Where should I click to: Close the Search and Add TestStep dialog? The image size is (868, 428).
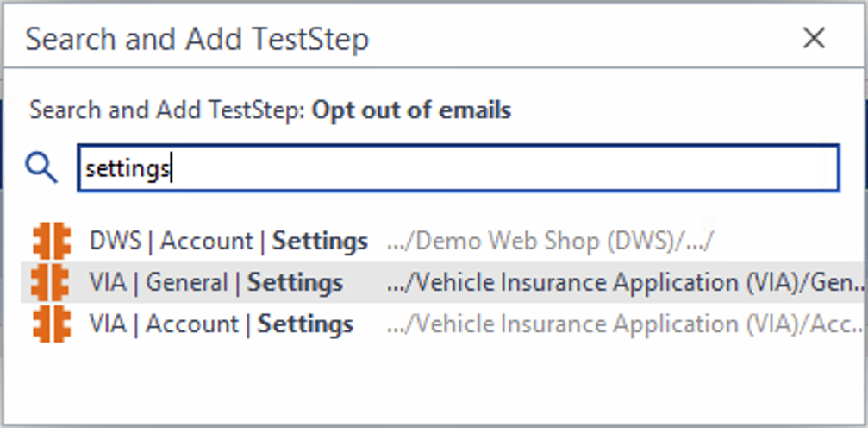(814, 38)
